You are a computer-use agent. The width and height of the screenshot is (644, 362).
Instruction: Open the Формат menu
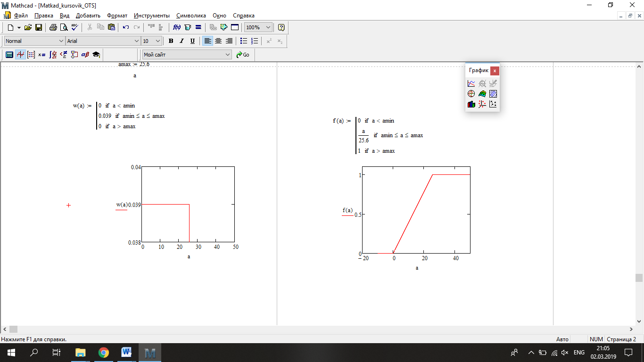point(117,16)
